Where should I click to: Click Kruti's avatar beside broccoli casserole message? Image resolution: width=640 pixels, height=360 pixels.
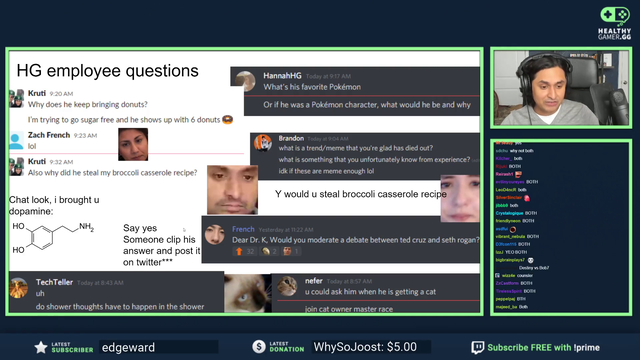[16, 167]
